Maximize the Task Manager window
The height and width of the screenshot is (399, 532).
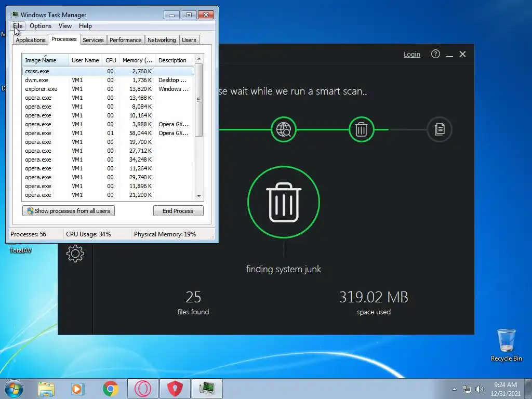point(189,15)
